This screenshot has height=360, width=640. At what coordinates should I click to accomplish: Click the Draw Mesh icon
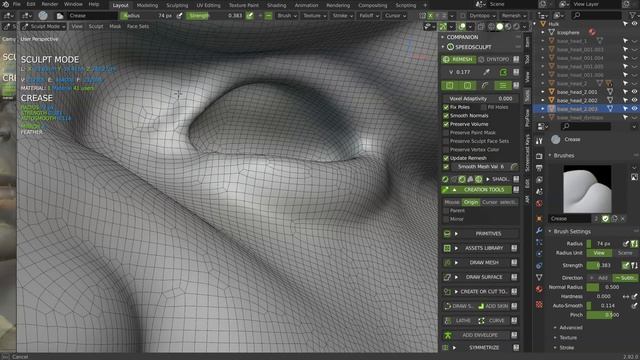pos(447,262)
